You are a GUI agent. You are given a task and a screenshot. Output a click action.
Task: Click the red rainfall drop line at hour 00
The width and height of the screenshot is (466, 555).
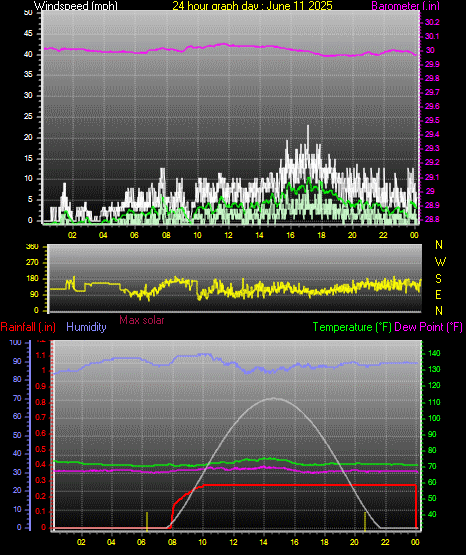[416, 506]
